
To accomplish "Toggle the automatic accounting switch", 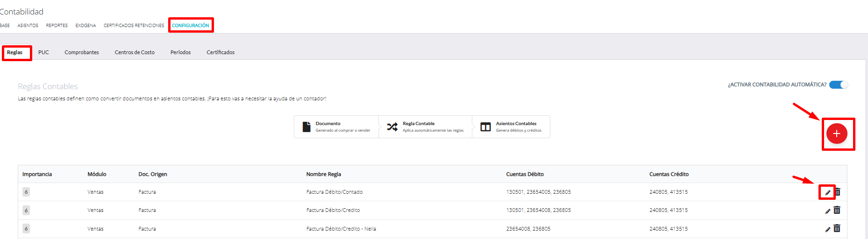I will 839,84.
